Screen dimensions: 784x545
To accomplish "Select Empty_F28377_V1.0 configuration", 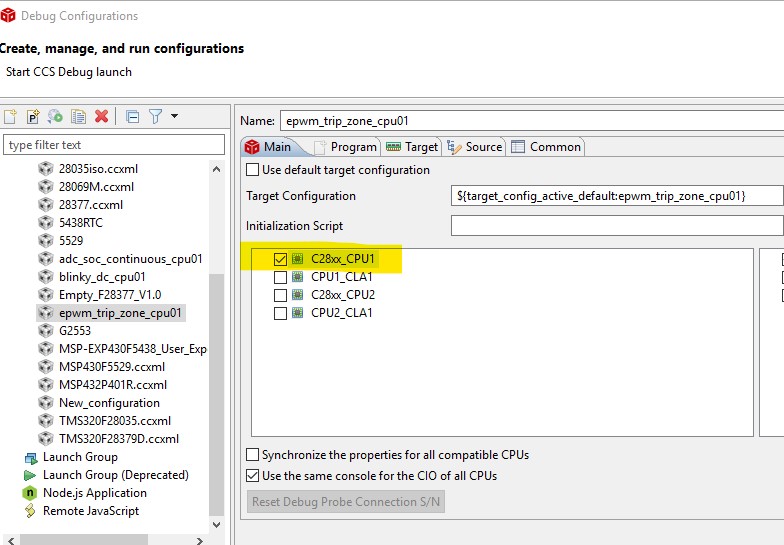I will click(x=110, y=295).
